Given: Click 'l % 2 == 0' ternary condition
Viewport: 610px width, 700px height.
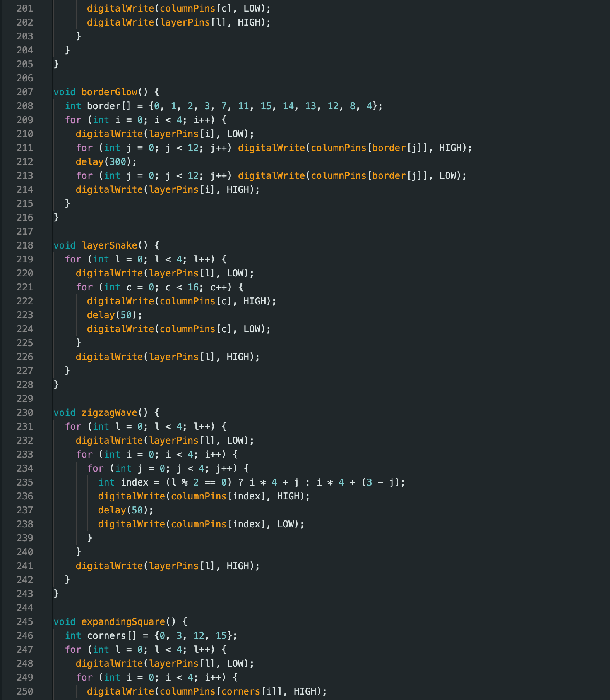Looking at the screenshot, I should [x=199, y=482].
